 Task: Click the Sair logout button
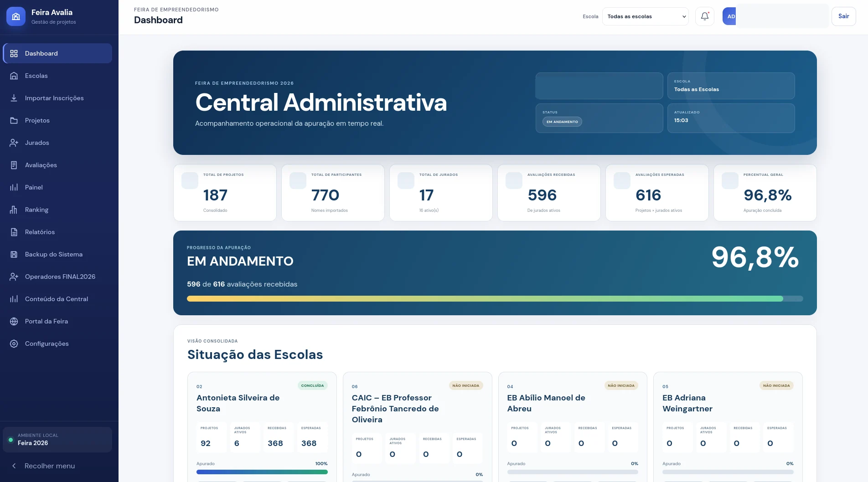click(x=844, y=16)
